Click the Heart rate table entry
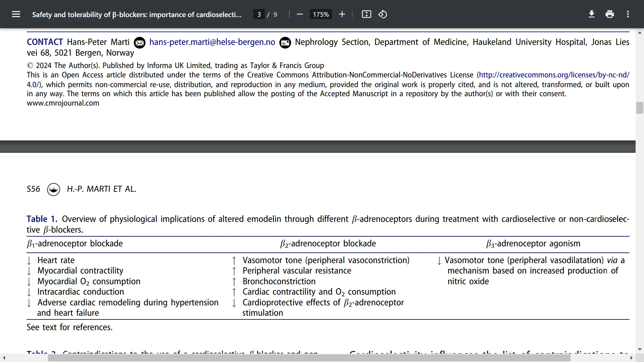This screenshot has height=362, width=644. pyautogui.click(x=56, y=260)
